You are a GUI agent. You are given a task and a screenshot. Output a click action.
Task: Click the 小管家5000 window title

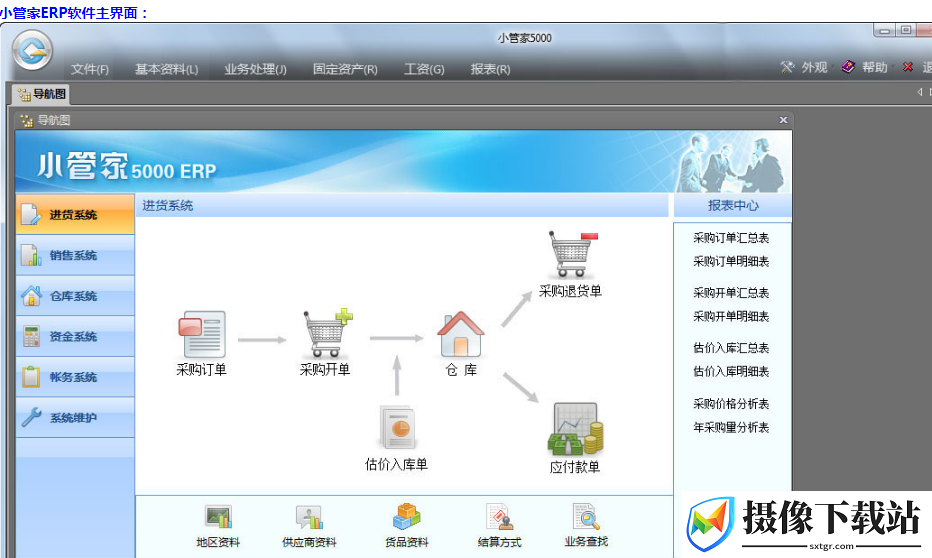click(525, 38)
